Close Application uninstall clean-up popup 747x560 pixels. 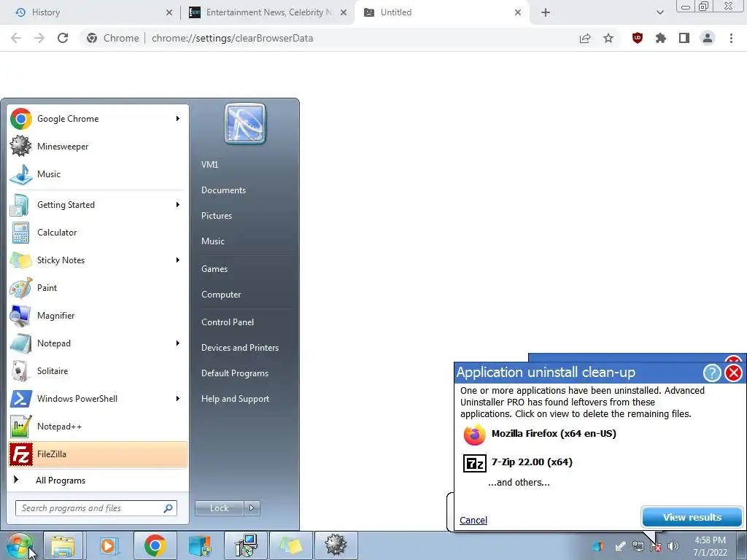pyautogui.click(x=733, y=373)
